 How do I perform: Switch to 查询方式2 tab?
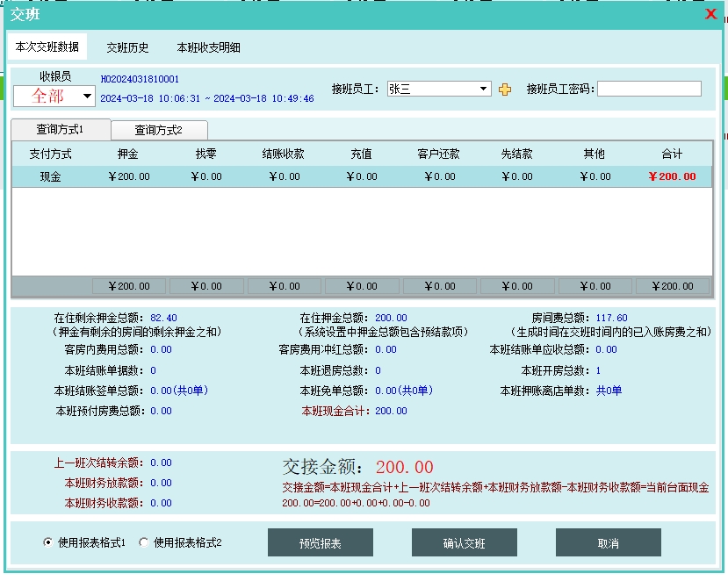pyautogui.click(x=158, y=130)
